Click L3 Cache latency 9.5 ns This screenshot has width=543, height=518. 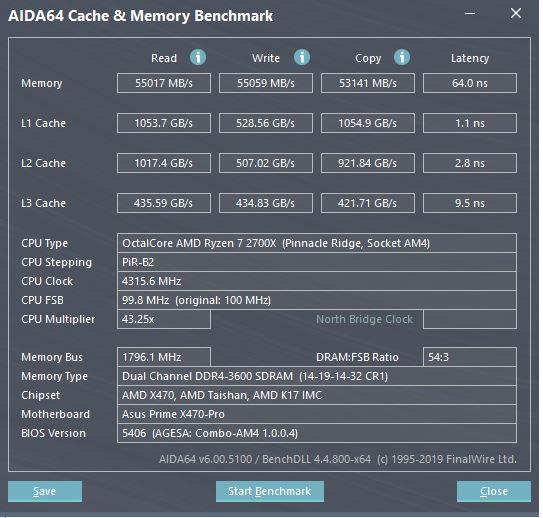(x=470, y=203)
